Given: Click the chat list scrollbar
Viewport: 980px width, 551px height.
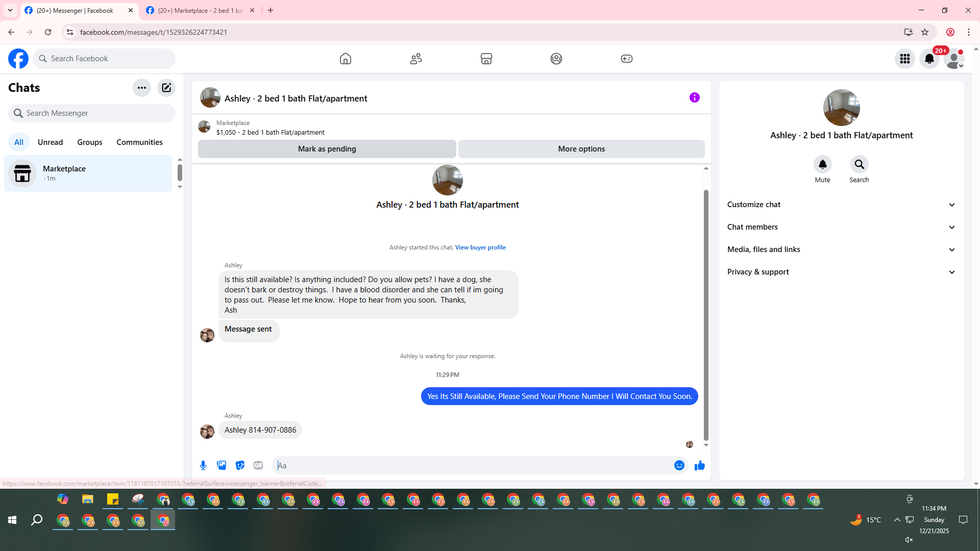Looking at the screenshot, I should 180,172.
